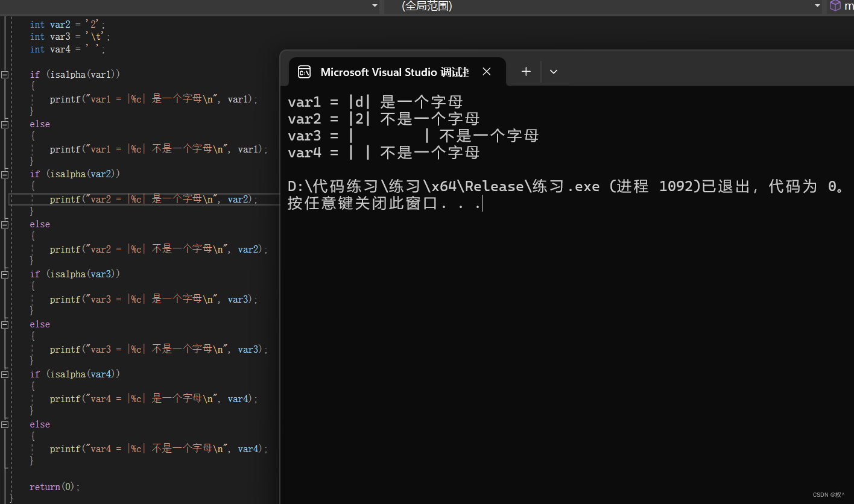Viewport: 854px width, 504px height.
Task: Click the printf line for var4 不是一个字母
Action: point(159,449)
